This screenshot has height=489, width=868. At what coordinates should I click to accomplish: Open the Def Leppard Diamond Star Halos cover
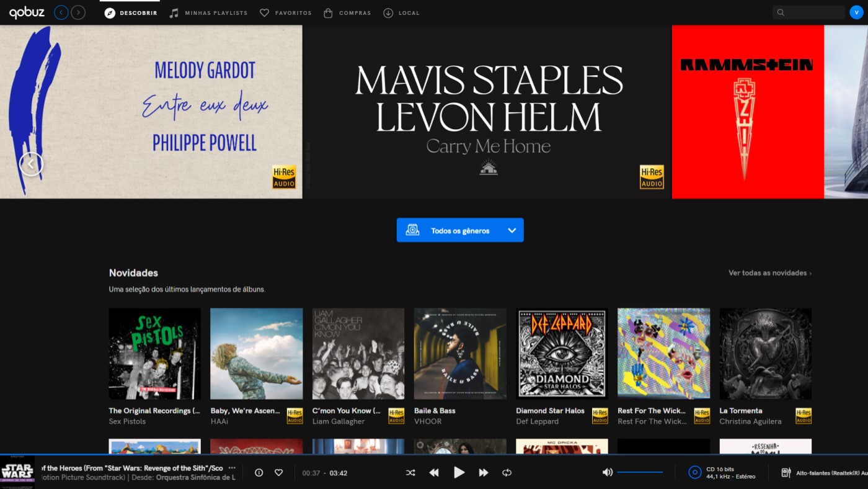tap(562, 354)
